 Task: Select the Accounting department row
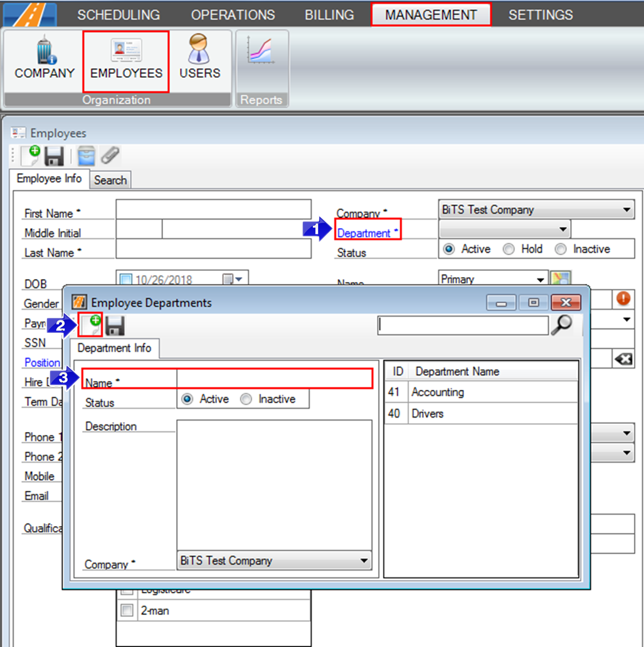[x=482, y=392]
